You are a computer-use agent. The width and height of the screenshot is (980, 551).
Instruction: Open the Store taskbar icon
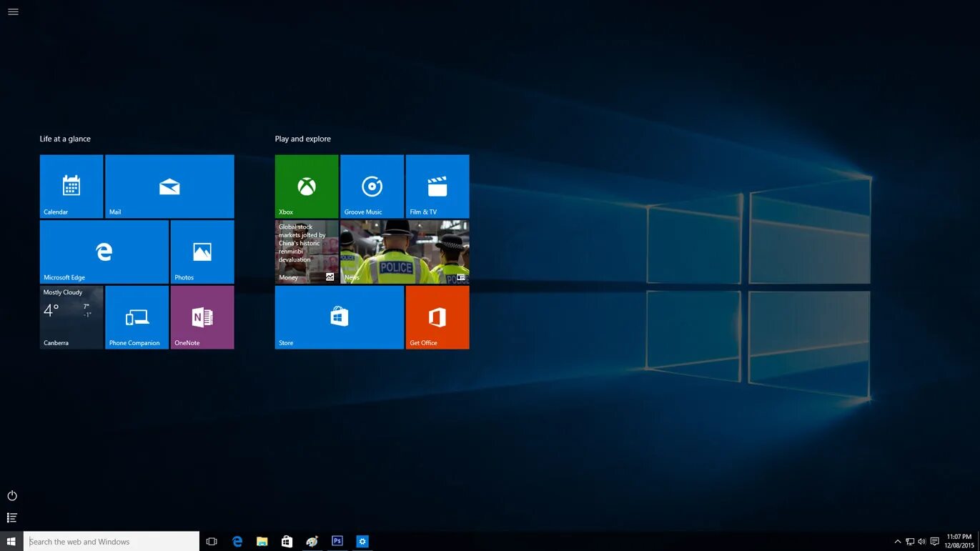[287, 542]
